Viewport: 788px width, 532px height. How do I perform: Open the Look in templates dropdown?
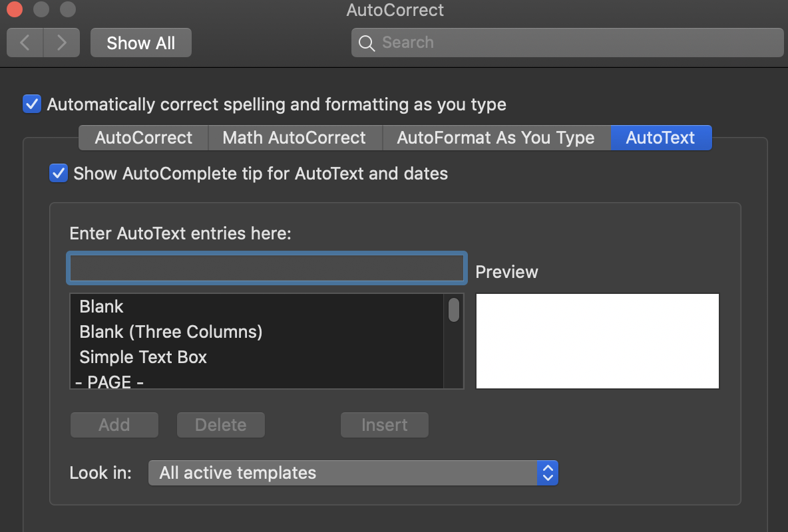(x=353, y=473)
